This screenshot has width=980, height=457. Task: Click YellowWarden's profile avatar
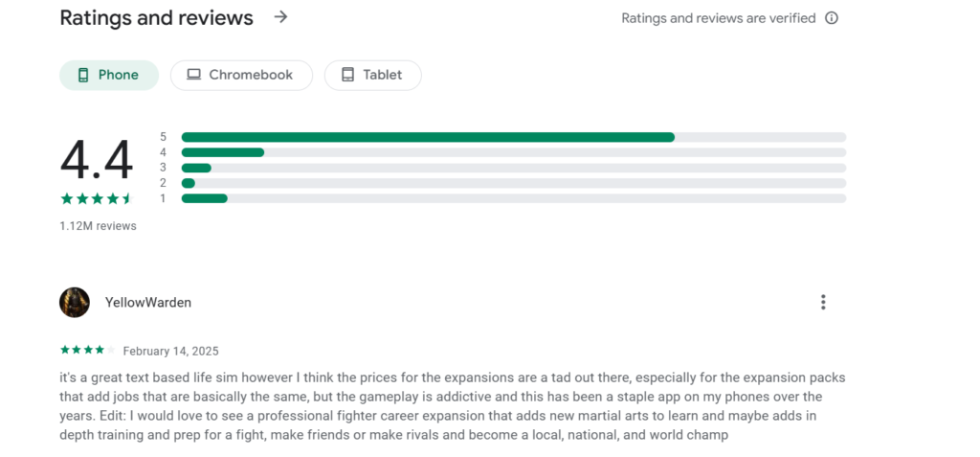(x=75, y=303)
